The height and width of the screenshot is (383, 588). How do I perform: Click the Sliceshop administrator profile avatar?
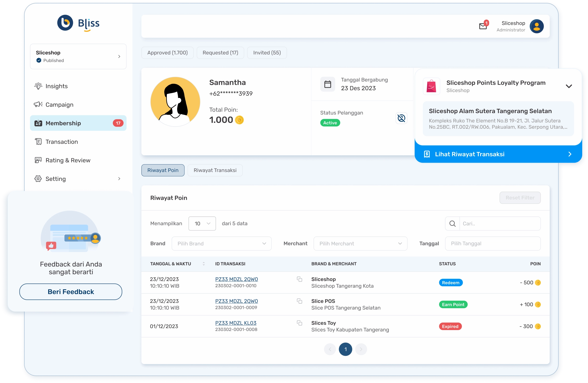536,26
